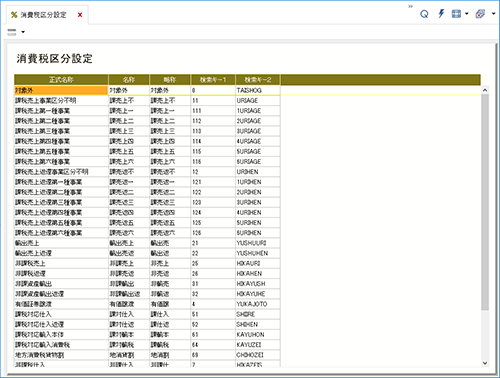Click the CHIHOZEI key cell
This screenshot has width=500, height=378.
coord(258,355)
